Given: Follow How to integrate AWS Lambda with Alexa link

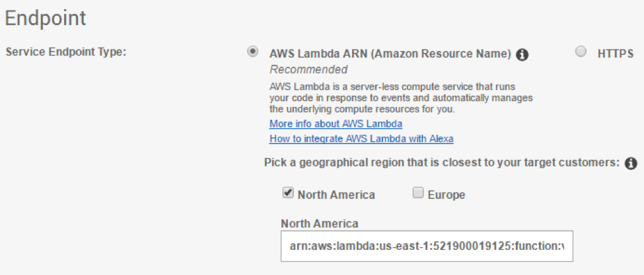Looking at the screenshot, I should point(361,139).
